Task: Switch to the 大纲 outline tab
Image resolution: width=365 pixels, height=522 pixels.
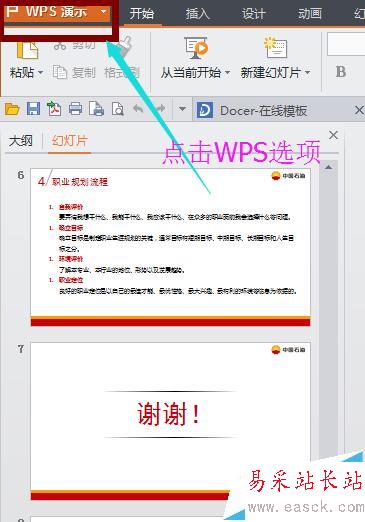Action: [21, 141]
